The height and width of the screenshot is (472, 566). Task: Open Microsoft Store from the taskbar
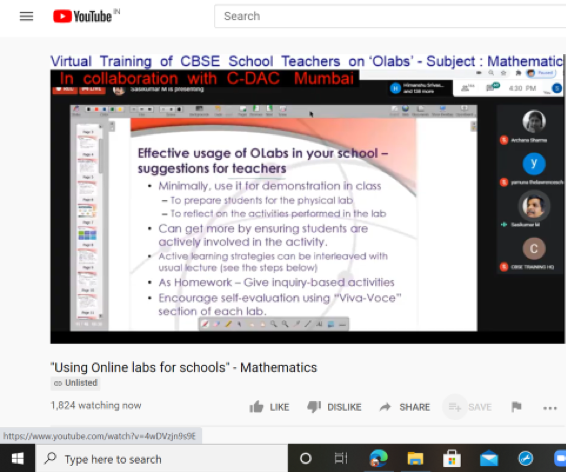point(452,459)
